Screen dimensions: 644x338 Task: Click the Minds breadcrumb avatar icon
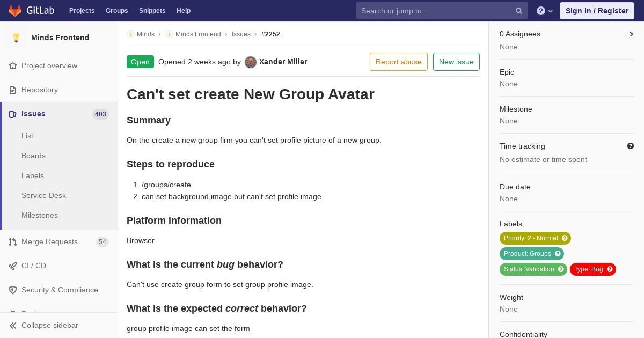click(130, 34)
